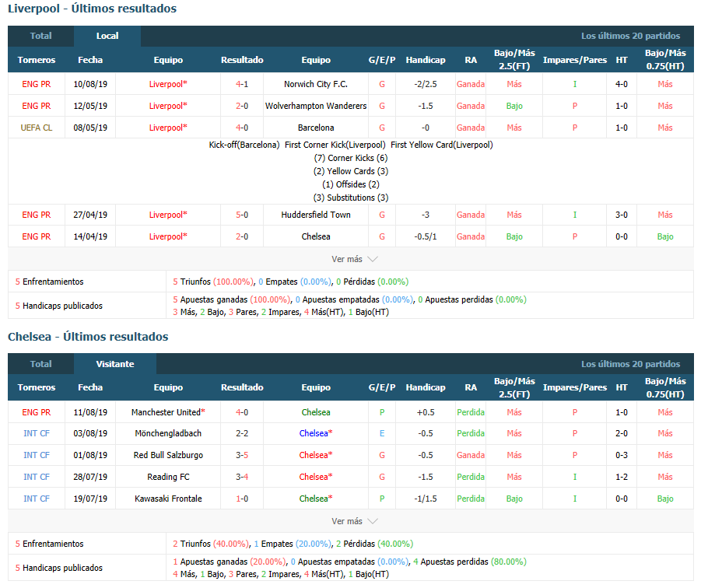Open the 4-1 result against Norwich City
Viewport: 701px width, 588px height.
(x=242, y=84)
